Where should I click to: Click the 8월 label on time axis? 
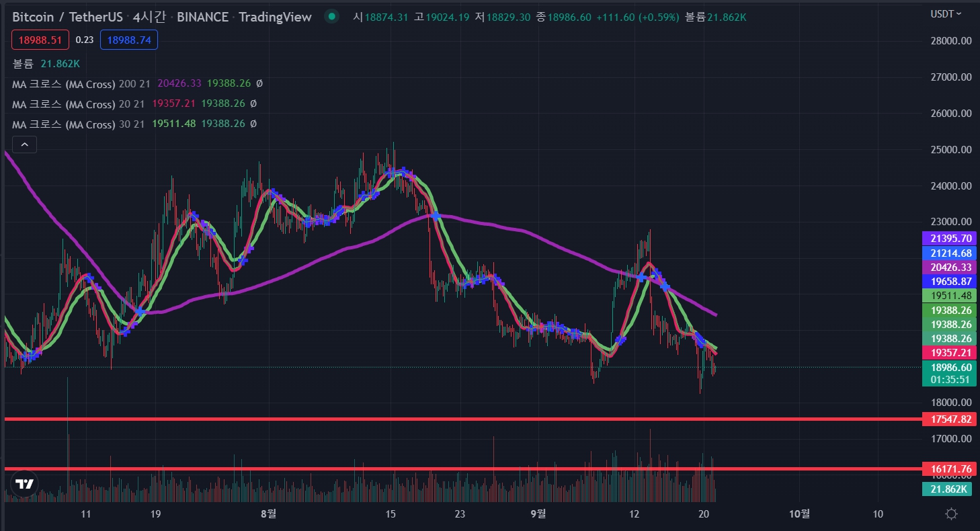(x=268, y=514)
